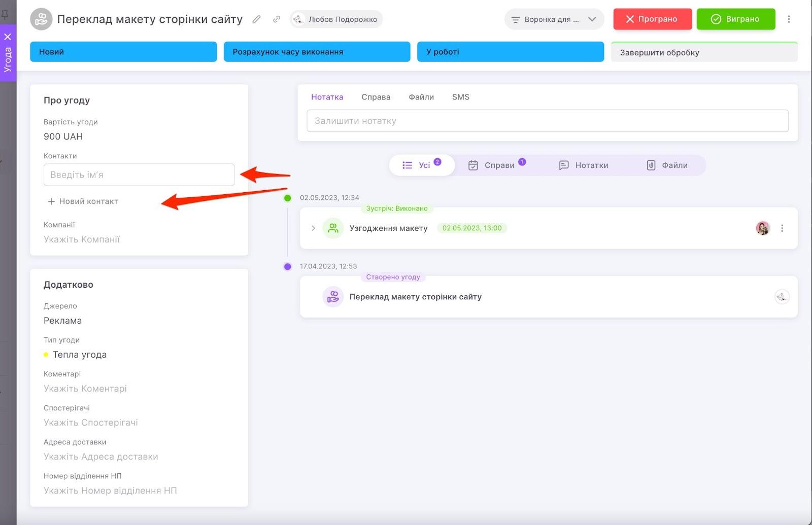Click the pin icon above the side tab
This screenshot has width=812, height=525.
5,14
